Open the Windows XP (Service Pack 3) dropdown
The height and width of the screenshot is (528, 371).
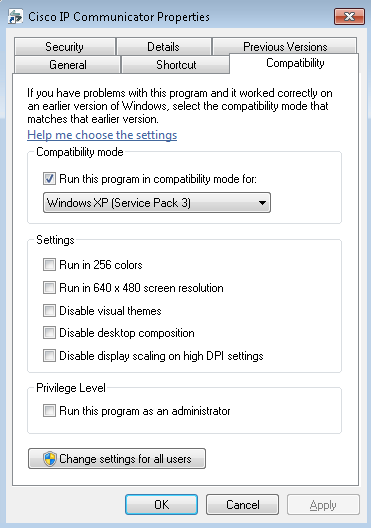tap(157, 203)
